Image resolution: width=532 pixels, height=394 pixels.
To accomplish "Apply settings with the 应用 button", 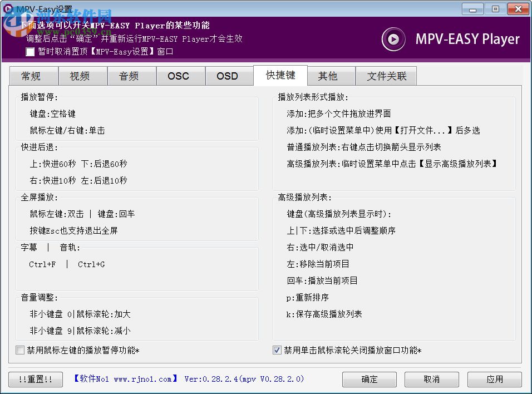I will point(494,380).
